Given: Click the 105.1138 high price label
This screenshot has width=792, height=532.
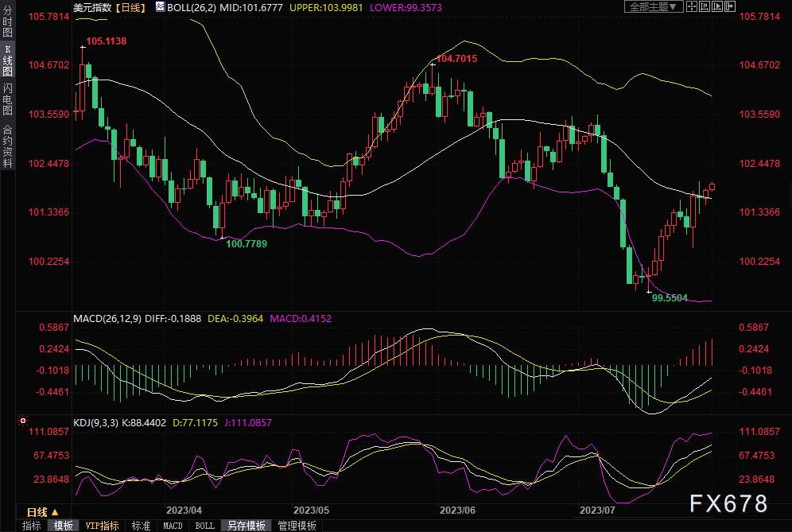Looking at the screenshot, I should pos(106,41).
